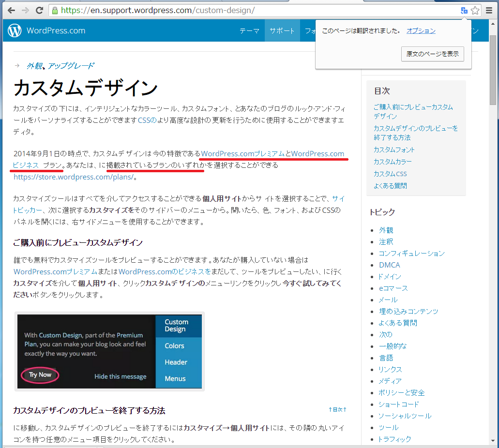This screenshot has height=448, width=499.
Task: Click the scrollbar up arrow
Action: pyautogui.click(x=493, y=23)
